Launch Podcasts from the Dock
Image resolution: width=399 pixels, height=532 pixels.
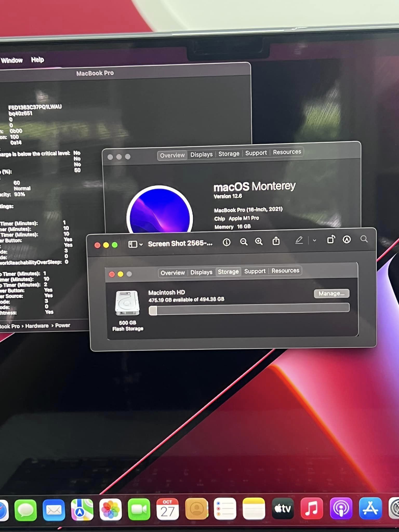[341, 509]
